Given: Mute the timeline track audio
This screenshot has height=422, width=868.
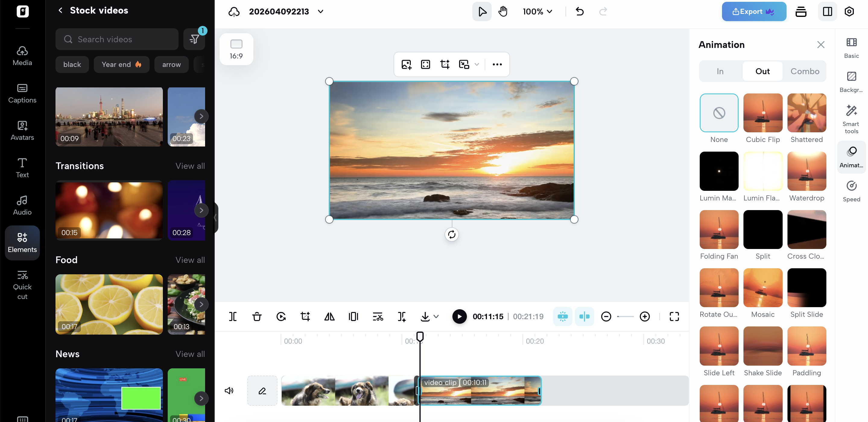Looking at the screenshot, I should click(229, 390).
